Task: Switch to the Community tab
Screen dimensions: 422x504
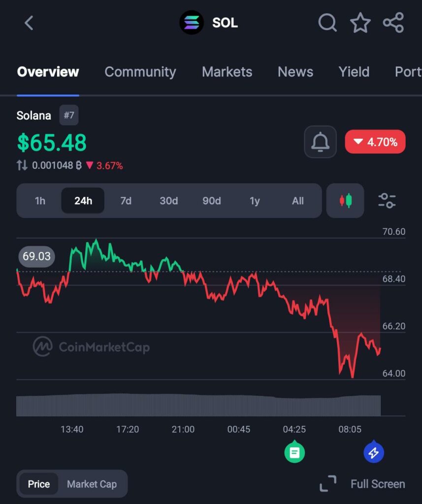Action: [x=140, y=72]
